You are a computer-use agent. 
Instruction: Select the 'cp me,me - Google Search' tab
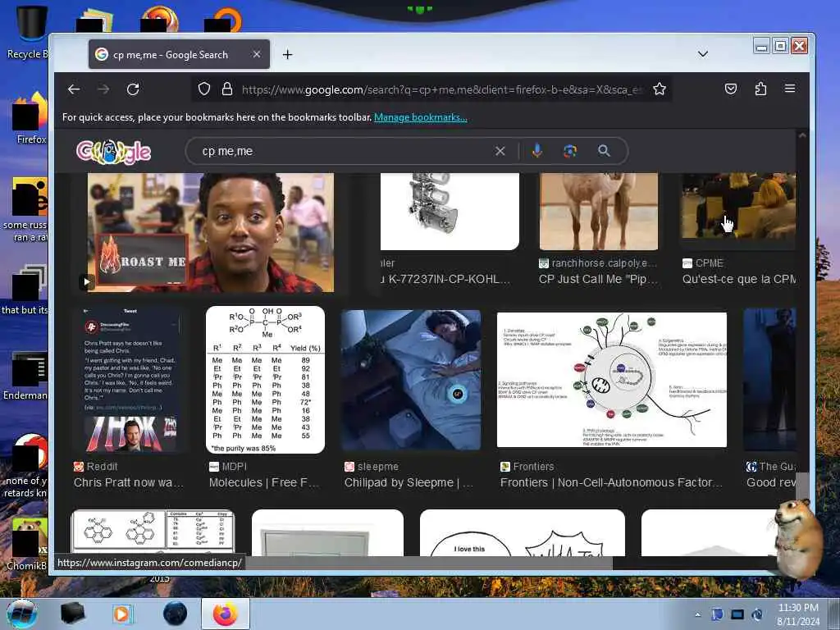click(x=179, y=54)
